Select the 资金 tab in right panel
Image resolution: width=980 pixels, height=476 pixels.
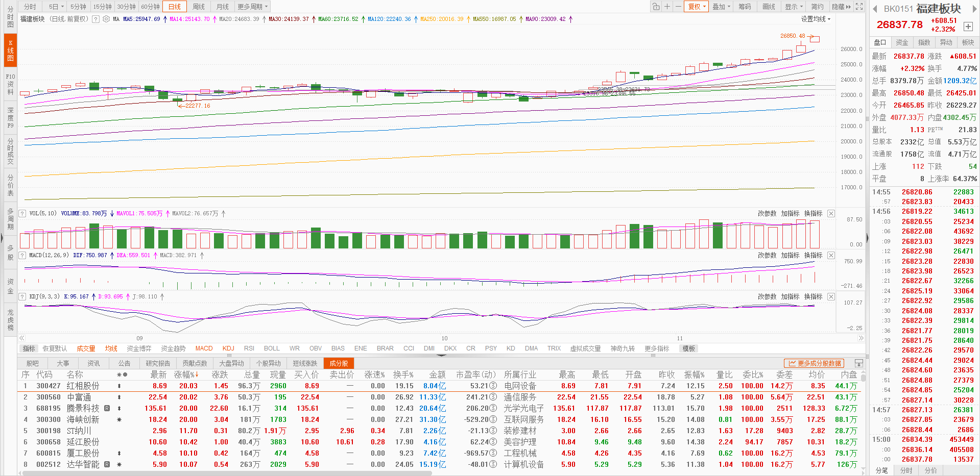(902, 42)
